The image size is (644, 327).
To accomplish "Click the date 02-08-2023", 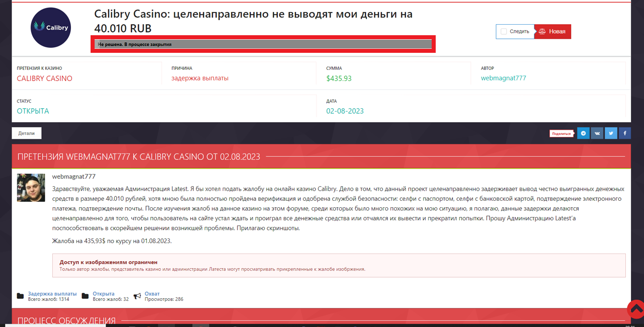I will 345,111.
